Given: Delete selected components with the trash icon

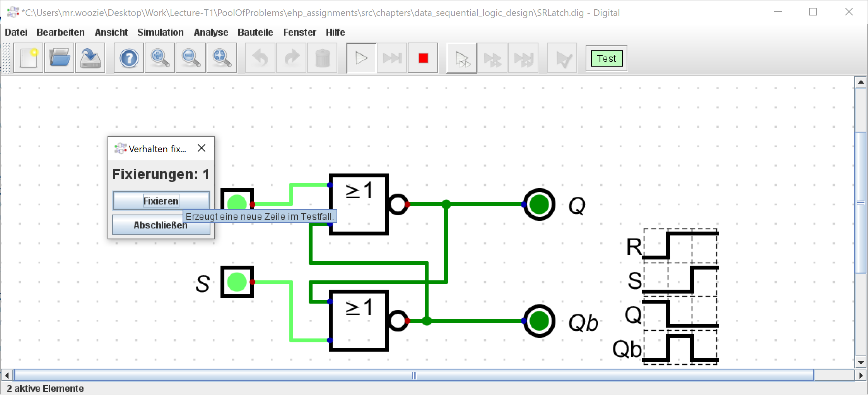Looking at the screenshot, I should click(322, 58).
